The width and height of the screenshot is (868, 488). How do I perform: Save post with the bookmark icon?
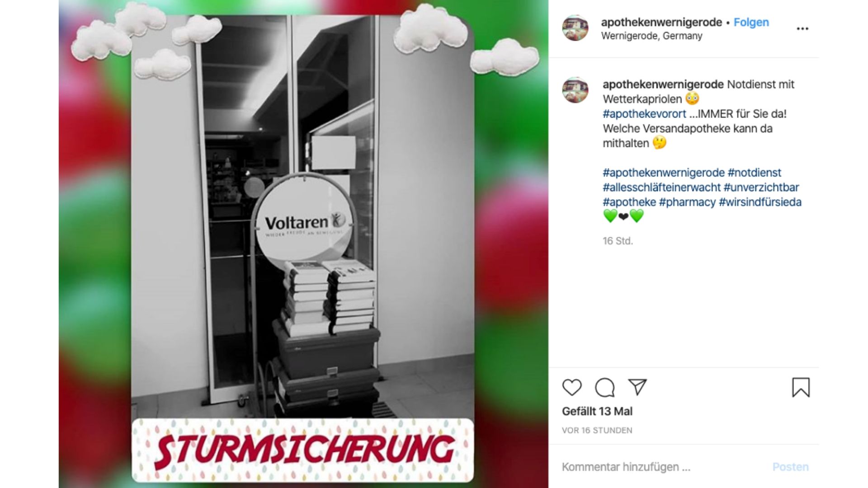click(x=801, y=388)
